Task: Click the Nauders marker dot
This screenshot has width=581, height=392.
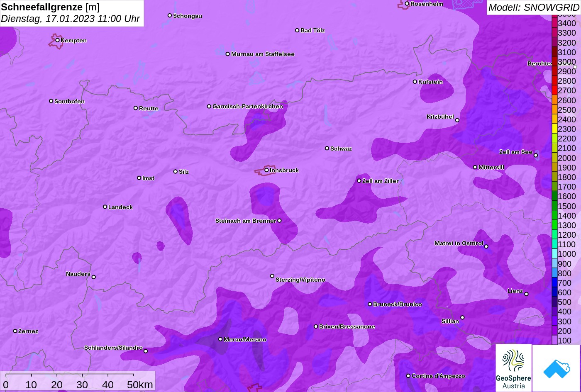Action: tap(94, 277)
